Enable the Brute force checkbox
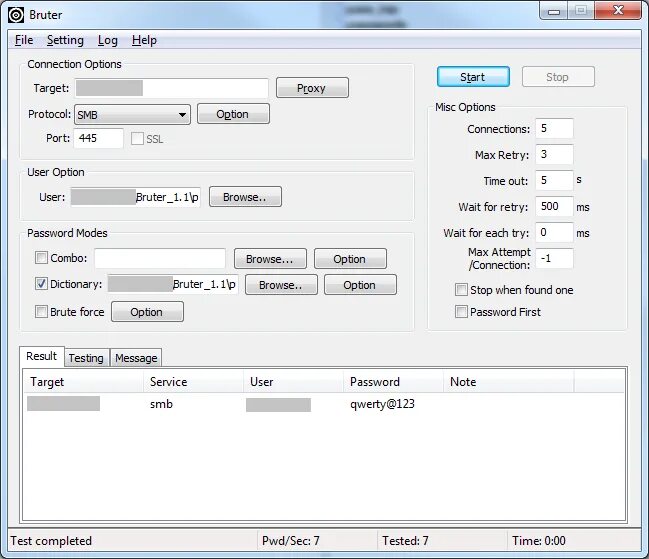Screen dimensions: 649x559 point(41,311)
